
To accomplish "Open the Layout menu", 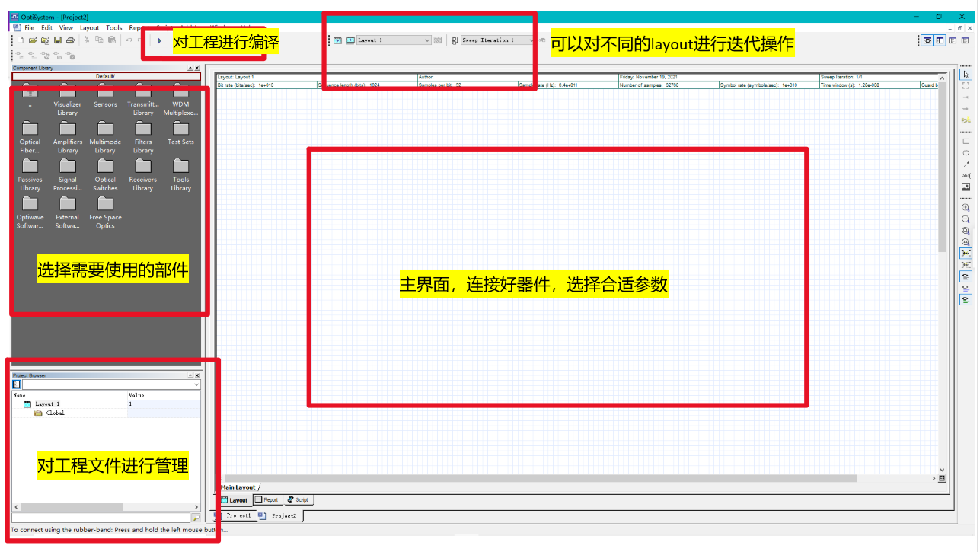I will click(x=90, y=27).
